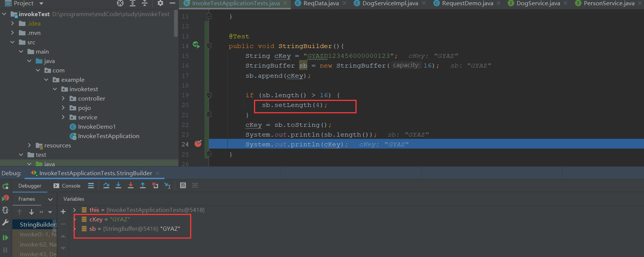Click run test gutter icon on line 14
This screenshot has height=257, width=644.
pos(196,45)
